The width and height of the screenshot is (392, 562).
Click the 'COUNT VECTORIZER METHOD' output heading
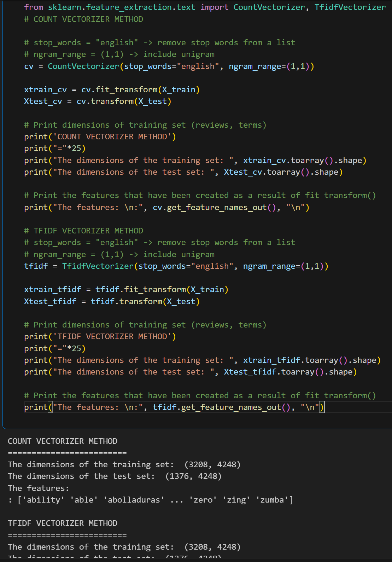(63, 441)
